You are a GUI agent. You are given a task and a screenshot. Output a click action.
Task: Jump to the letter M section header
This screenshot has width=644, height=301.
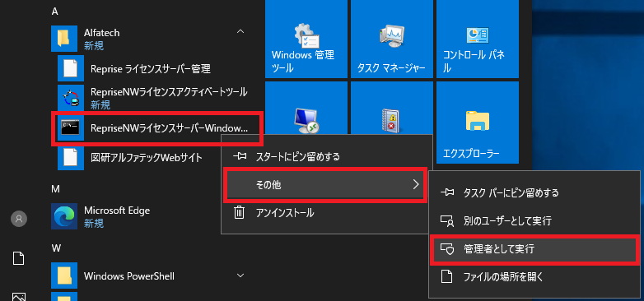55,189
